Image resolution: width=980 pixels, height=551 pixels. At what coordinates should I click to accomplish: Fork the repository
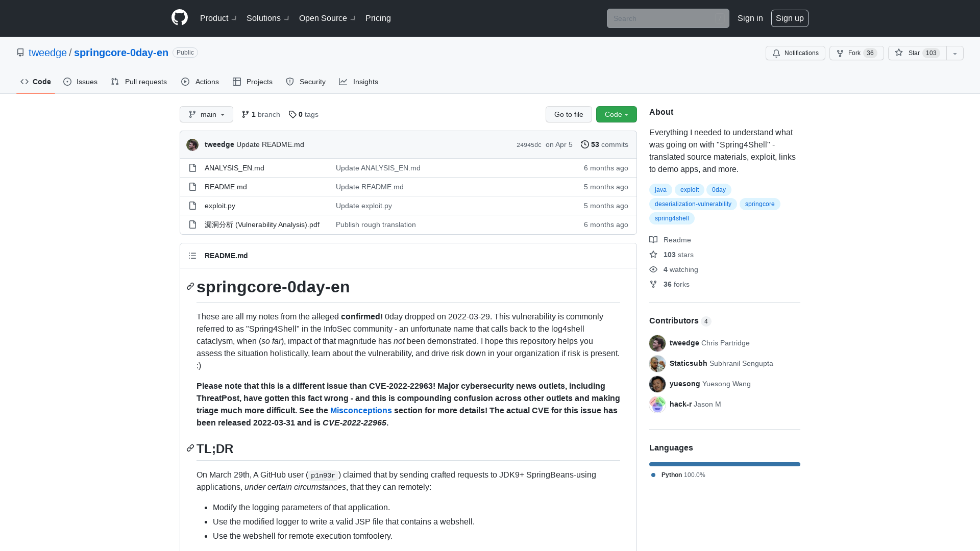pyautogui.click(x=856, y=53)
